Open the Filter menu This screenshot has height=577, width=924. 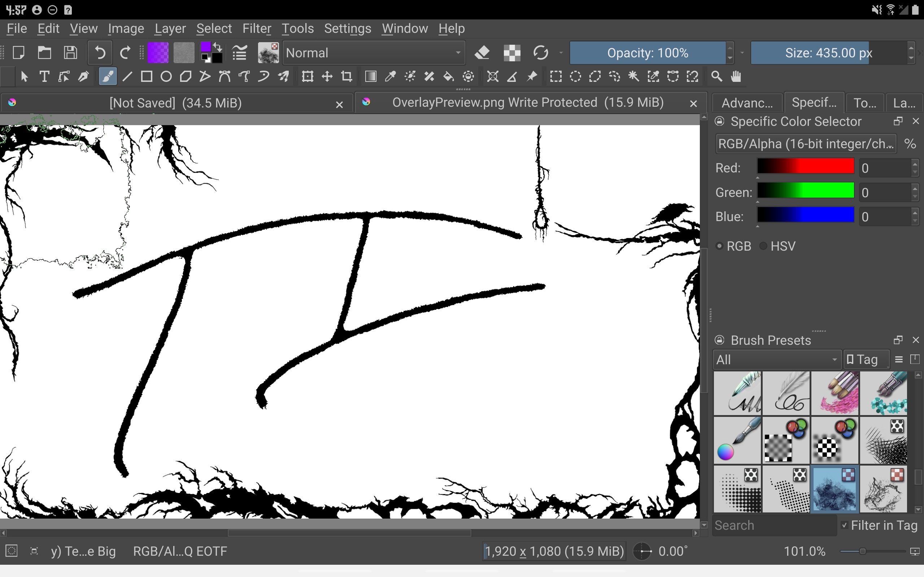point(257,28)
